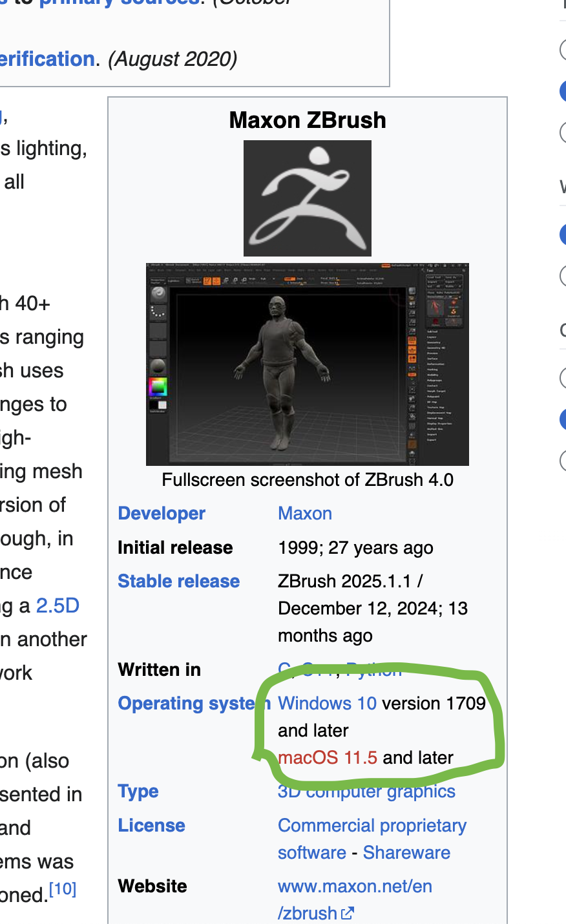Follow the Stable release link
The width and height of the screenshot is (566, 924).
179,582
